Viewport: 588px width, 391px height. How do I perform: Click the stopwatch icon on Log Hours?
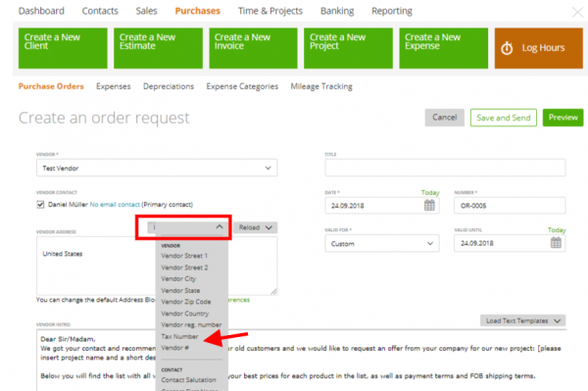pos(507,48)
